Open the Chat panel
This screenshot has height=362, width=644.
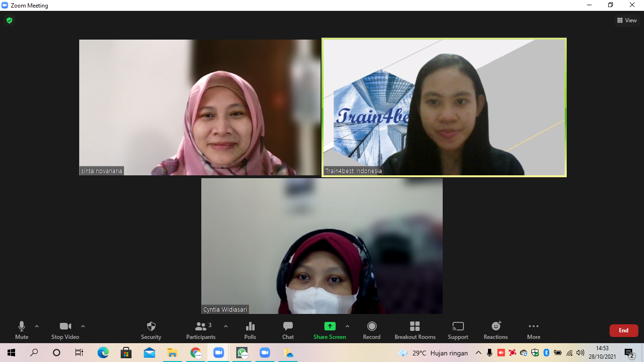click(288, 330)
